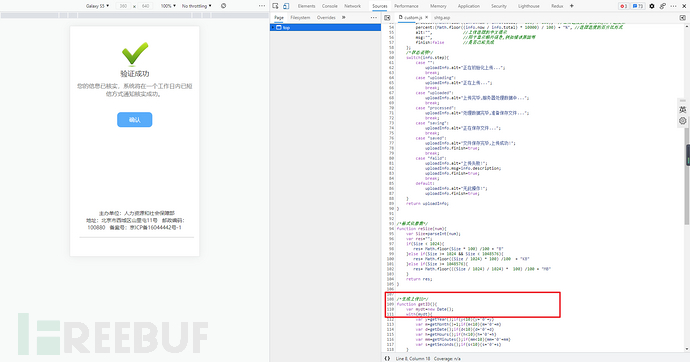The width and height of the screenshot is (690, 362).
Task: Click the blue issues count badge
Action: (x=637, y=6)
